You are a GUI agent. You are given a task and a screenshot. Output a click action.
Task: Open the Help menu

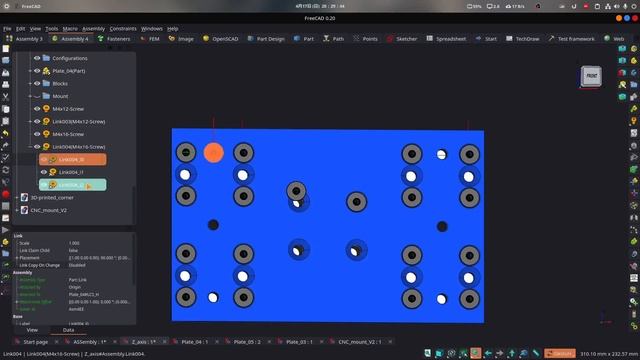(173, 29)
